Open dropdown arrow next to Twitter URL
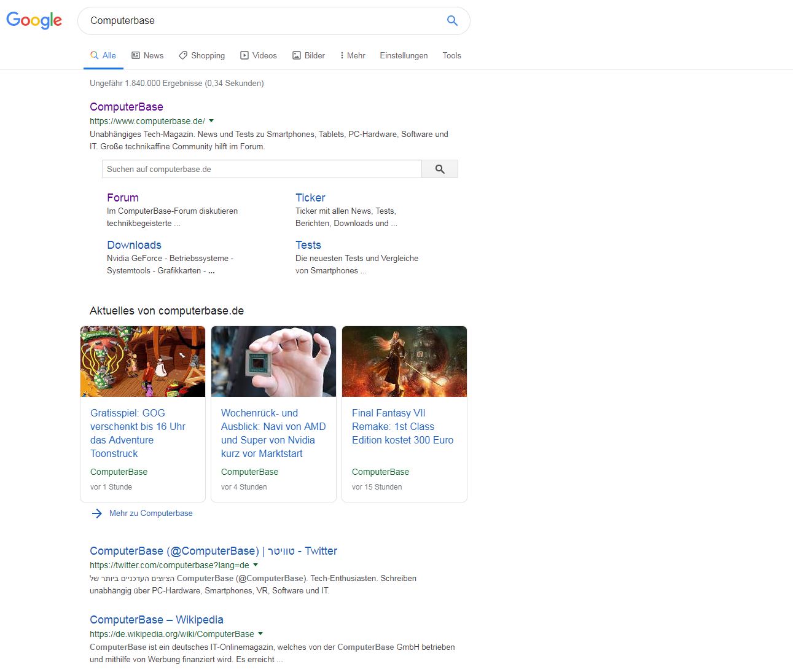Screen dimensions: 793x672 pos(256,565)
